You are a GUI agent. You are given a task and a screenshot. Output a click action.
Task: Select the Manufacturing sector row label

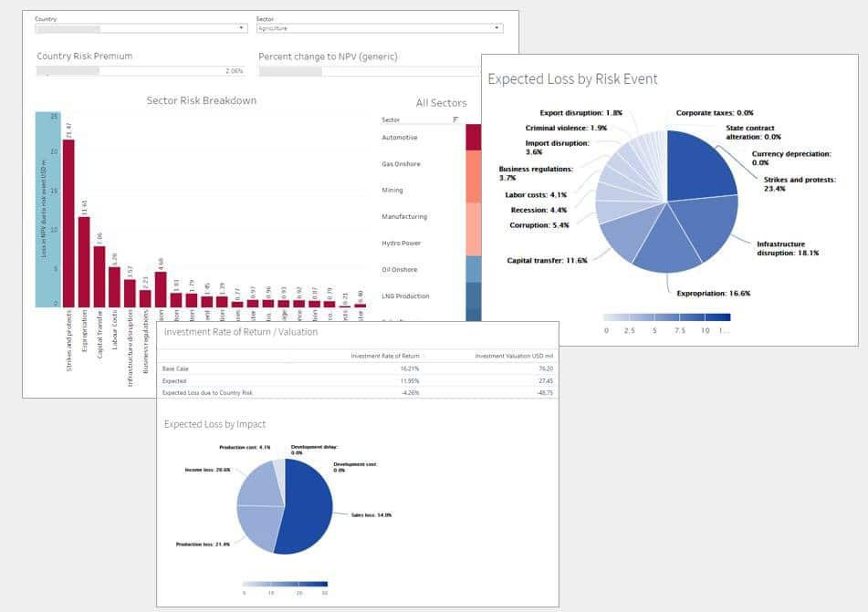404,216
